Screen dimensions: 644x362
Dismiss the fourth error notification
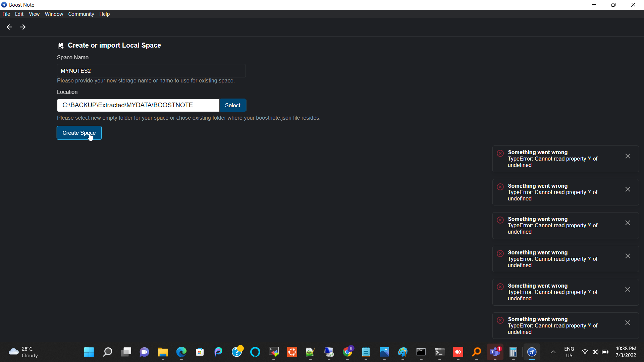point(628,256)
